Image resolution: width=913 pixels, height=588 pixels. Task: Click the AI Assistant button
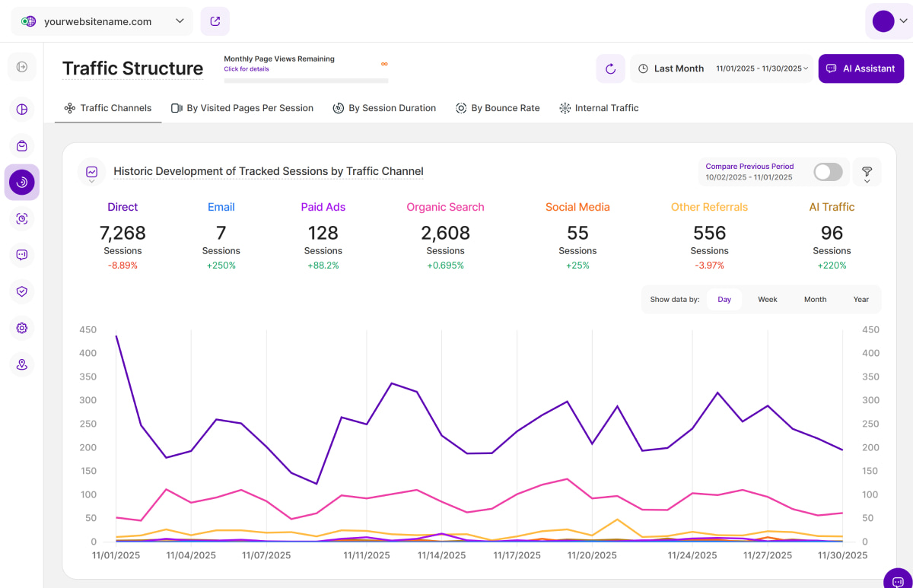click(x=861, y=68)
